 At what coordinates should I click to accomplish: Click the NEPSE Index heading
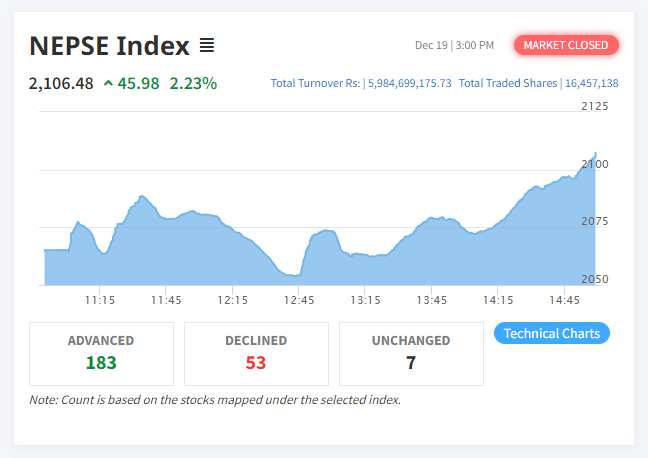coord(109,45)
